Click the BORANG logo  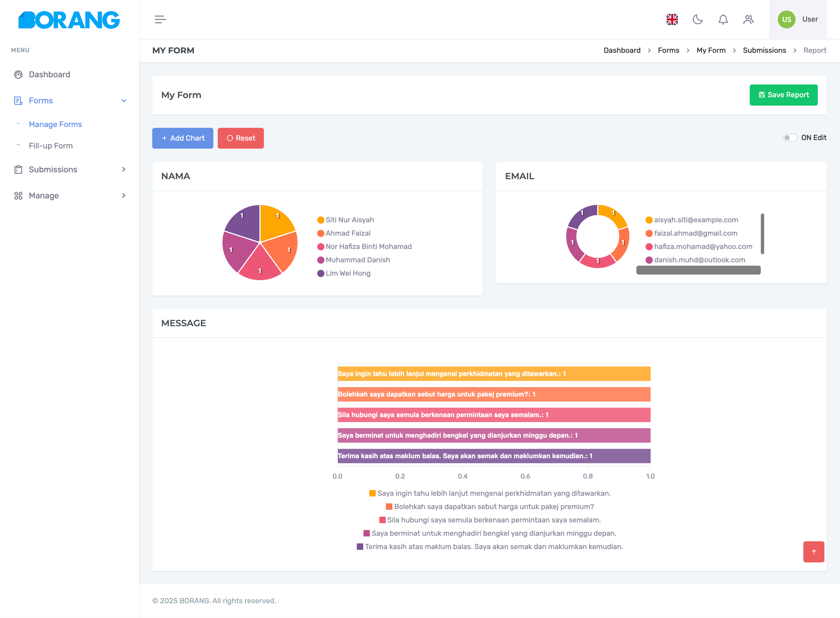(69, 20)
